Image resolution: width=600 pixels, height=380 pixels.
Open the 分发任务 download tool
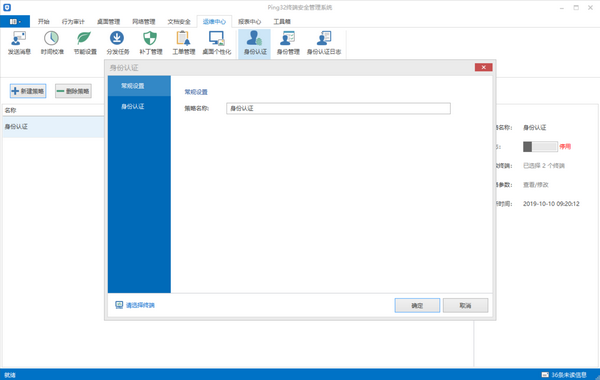(117, 43)
